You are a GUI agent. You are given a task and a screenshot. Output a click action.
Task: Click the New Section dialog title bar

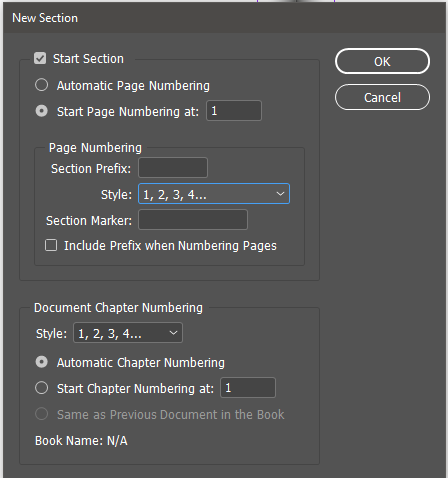[224, 18]
